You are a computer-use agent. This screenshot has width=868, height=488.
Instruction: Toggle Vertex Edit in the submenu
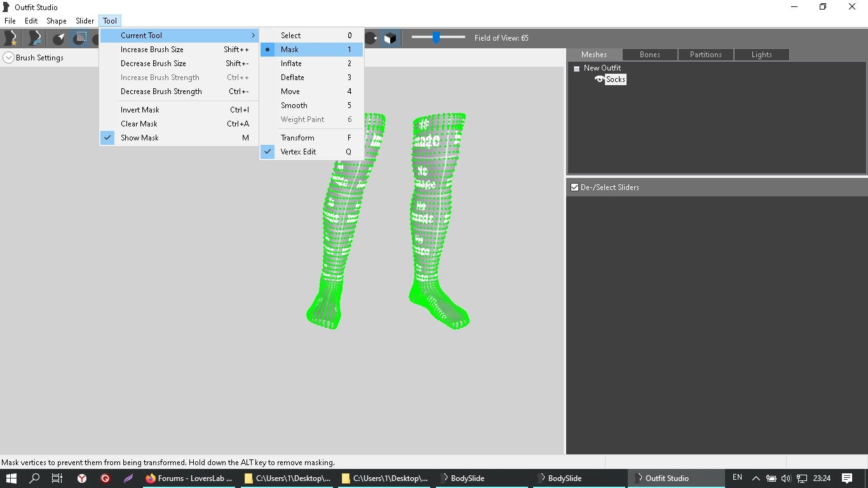(311, 152)
